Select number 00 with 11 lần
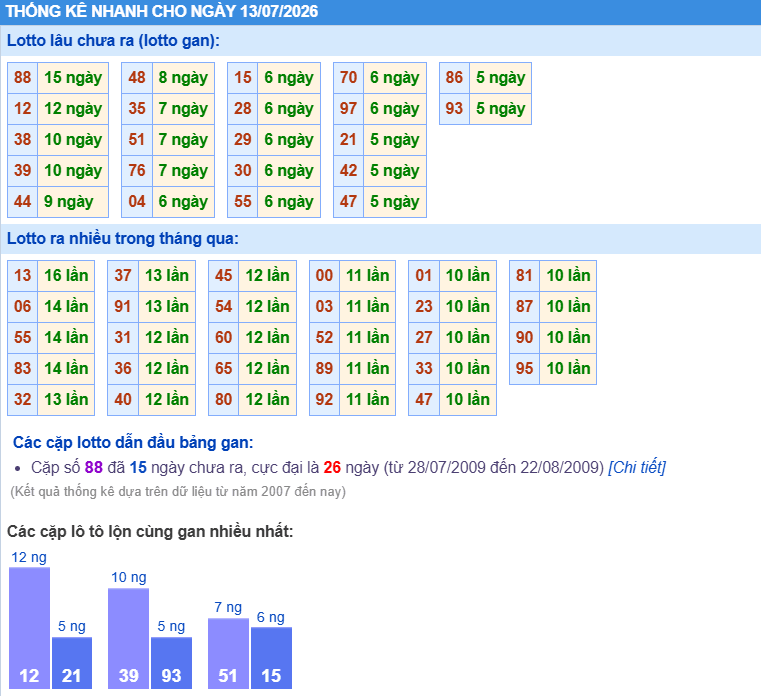This screenshot has width=761, height=696. [x=324, y=276]
